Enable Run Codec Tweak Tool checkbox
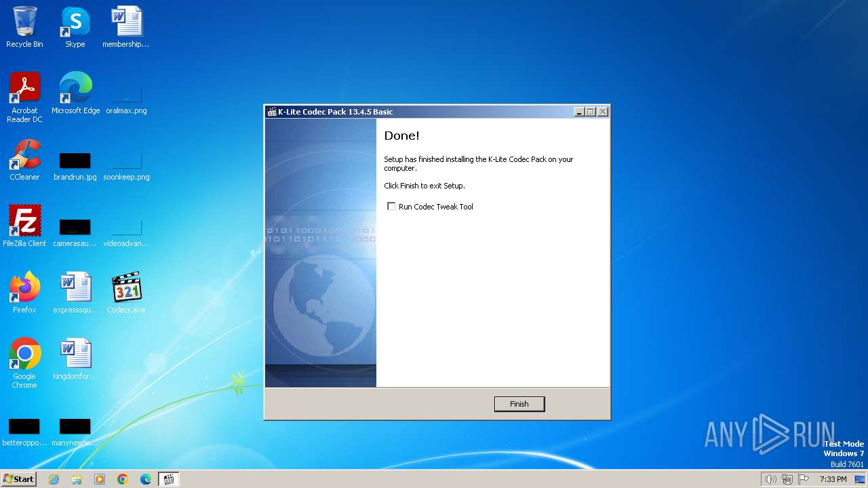This screenshot has width=868, height=488. [x=391, y=206]
